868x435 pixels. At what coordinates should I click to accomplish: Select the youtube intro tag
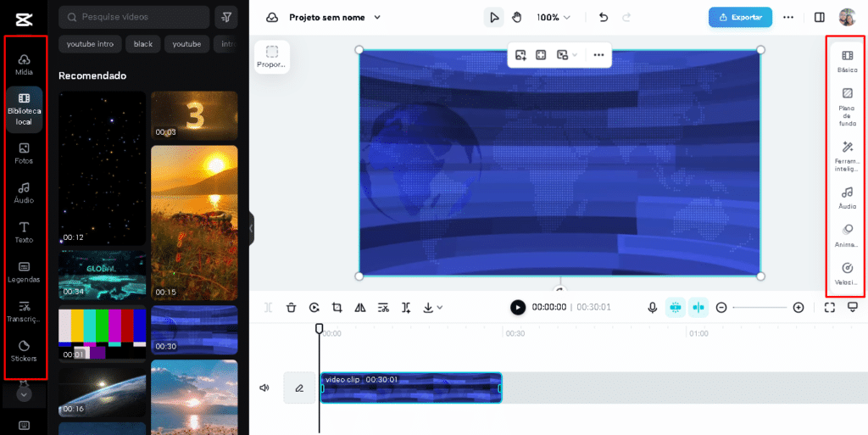pos(90,44)
